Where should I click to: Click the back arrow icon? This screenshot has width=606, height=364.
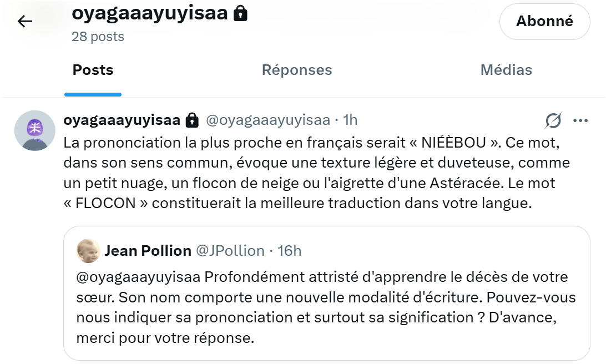[25, 22]
